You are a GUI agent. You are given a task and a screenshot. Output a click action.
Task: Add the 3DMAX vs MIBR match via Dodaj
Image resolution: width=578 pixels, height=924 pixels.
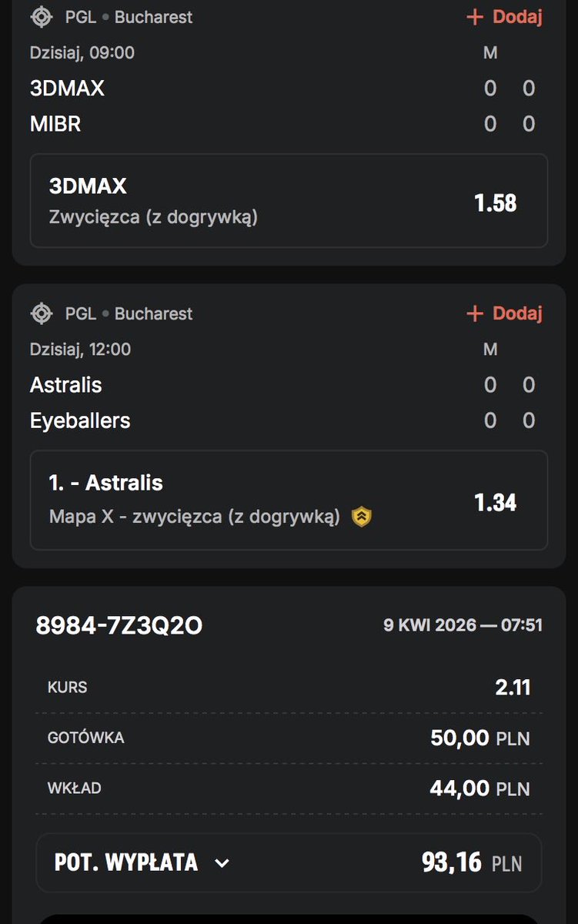(505, 17)
